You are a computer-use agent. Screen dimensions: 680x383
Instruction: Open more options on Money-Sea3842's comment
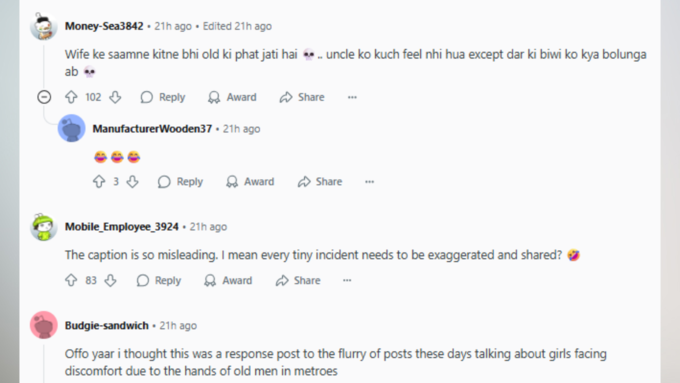[x=352, y=97]
